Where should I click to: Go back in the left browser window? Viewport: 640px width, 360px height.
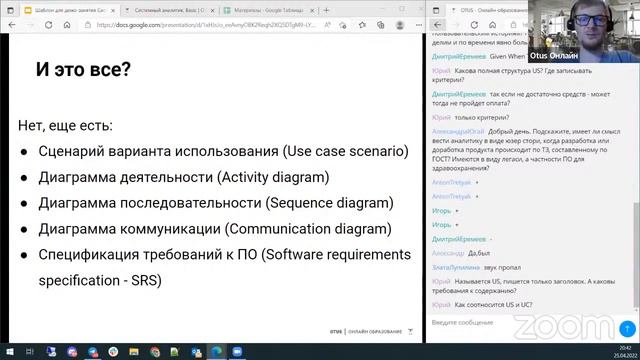tap(12, 25)
